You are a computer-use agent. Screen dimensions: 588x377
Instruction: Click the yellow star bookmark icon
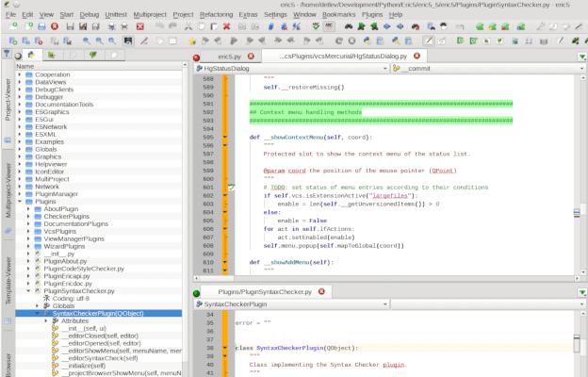click(x=191, y=41)
